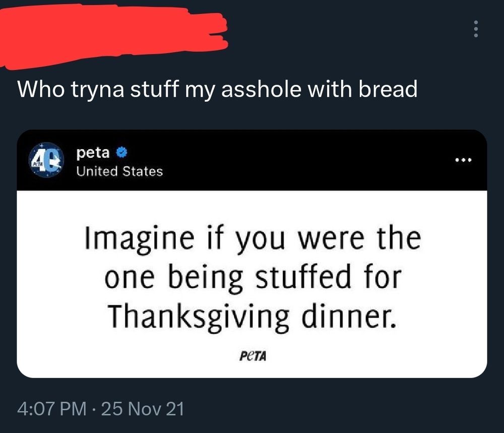Click the blue verified badge beside peta
Screen dimensions: 504x433
click(x=121, y=151)
